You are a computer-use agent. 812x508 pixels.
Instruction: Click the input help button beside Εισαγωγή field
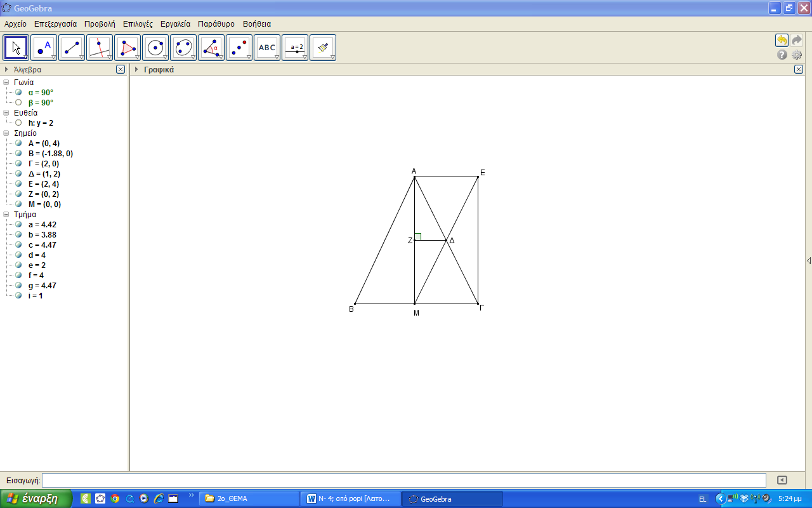(782, 481)
